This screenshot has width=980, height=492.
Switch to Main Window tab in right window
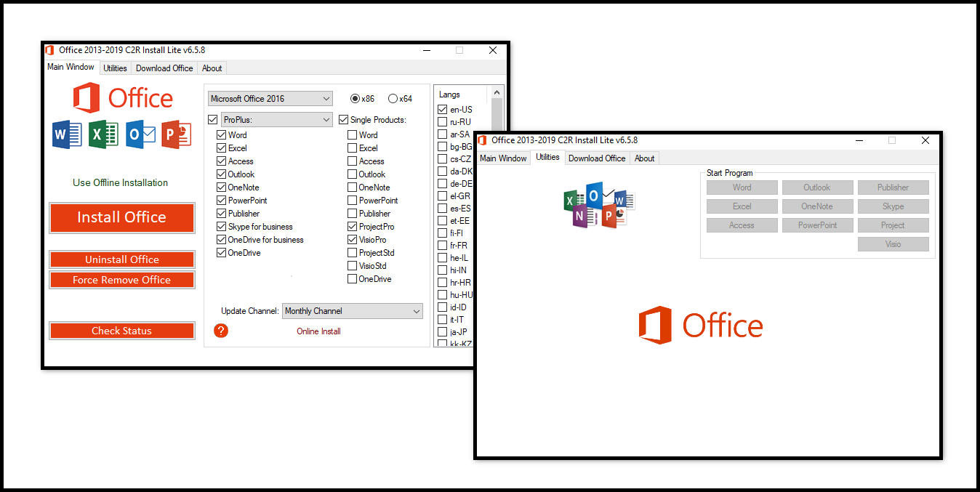click(x=503, y=158)
